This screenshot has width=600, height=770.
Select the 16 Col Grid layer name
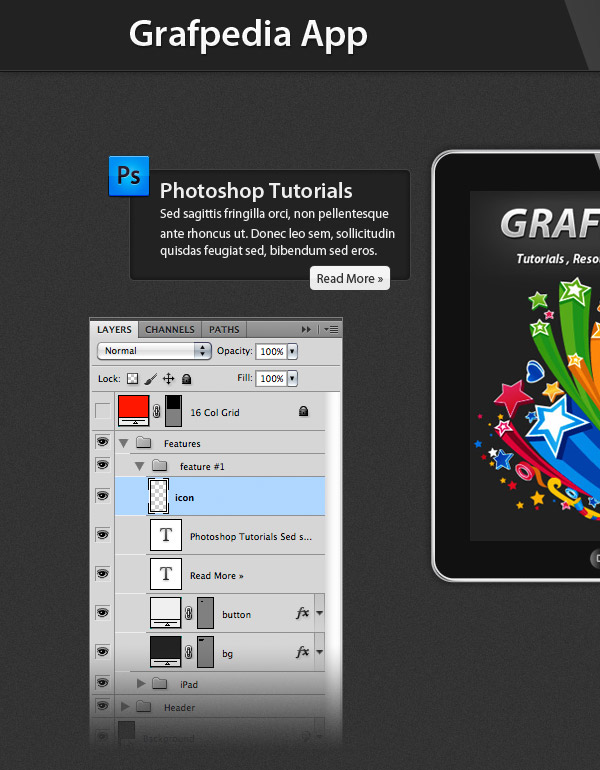click(x=215, y=412)
